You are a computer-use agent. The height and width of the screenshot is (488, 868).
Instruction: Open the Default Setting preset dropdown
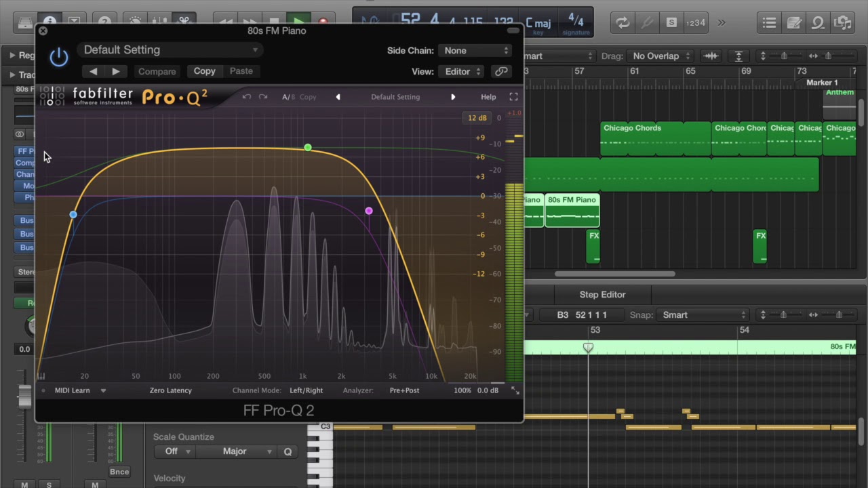(170, 49)
